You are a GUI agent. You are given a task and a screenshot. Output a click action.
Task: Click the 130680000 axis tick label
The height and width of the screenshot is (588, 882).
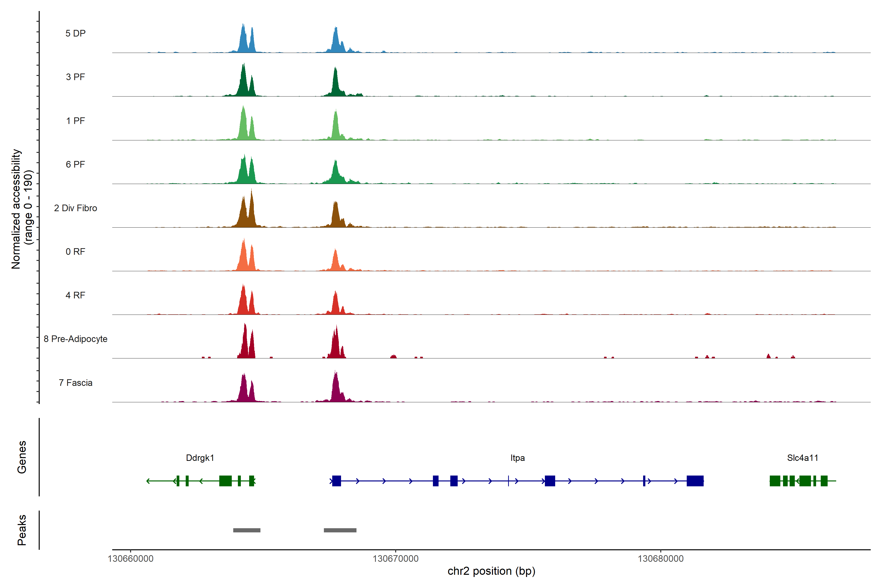tap(660, 559)
